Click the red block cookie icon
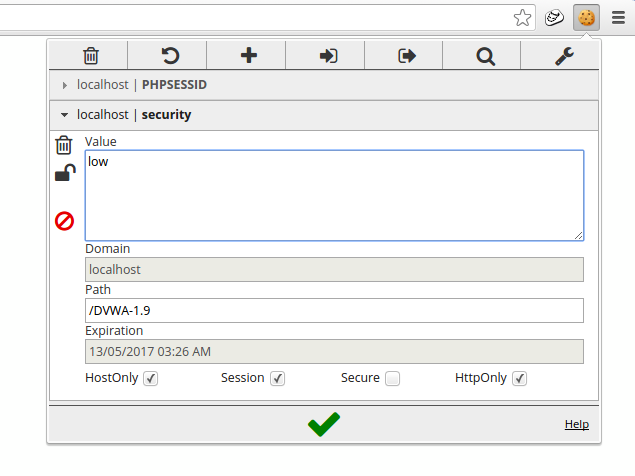The height and width of the screenshot is (476, 635). (64, 221)
